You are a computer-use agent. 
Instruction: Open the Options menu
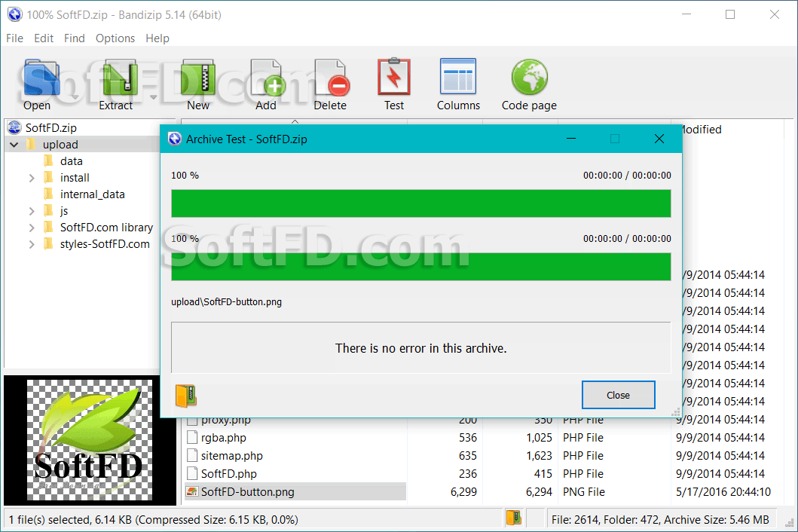115,38
